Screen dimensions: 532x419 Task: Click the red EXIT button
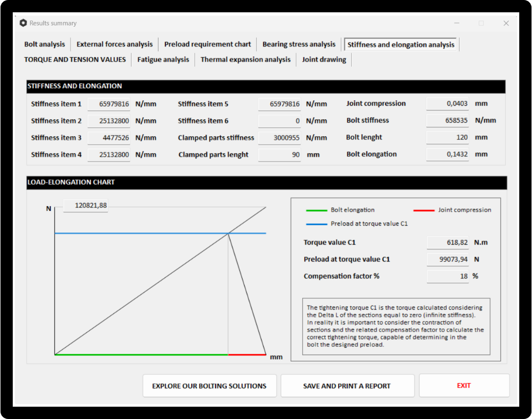coord(464,386)
